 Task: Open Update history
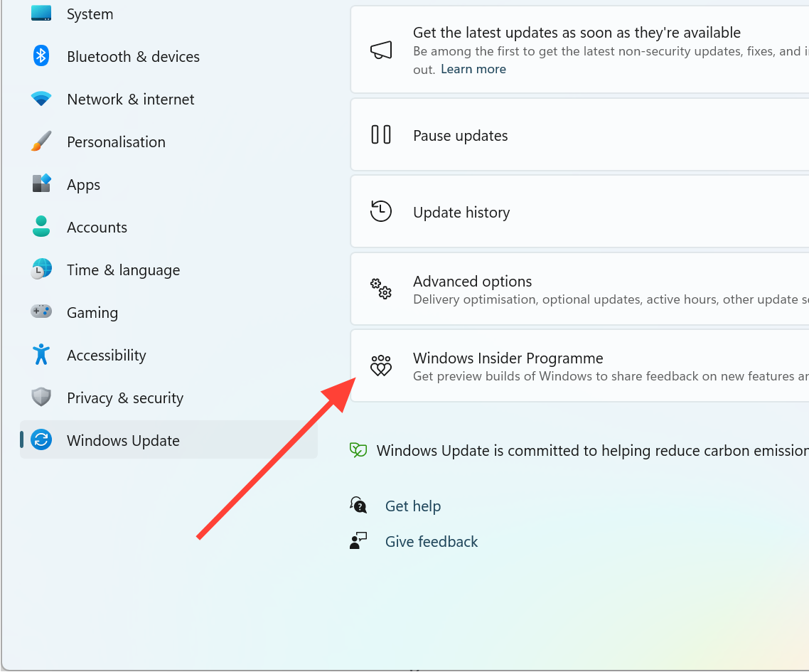pyautogui.click(x=580, y=212)
